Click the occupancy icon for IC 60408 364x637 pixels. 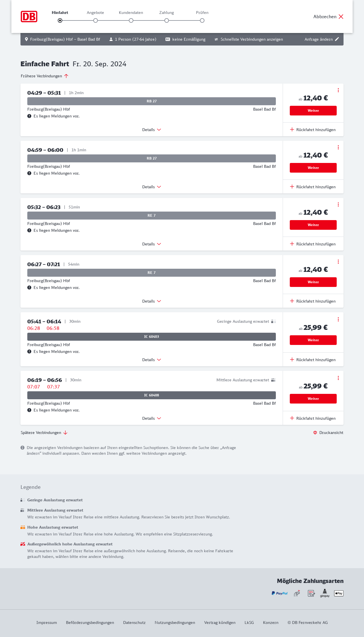click(273, 380)
